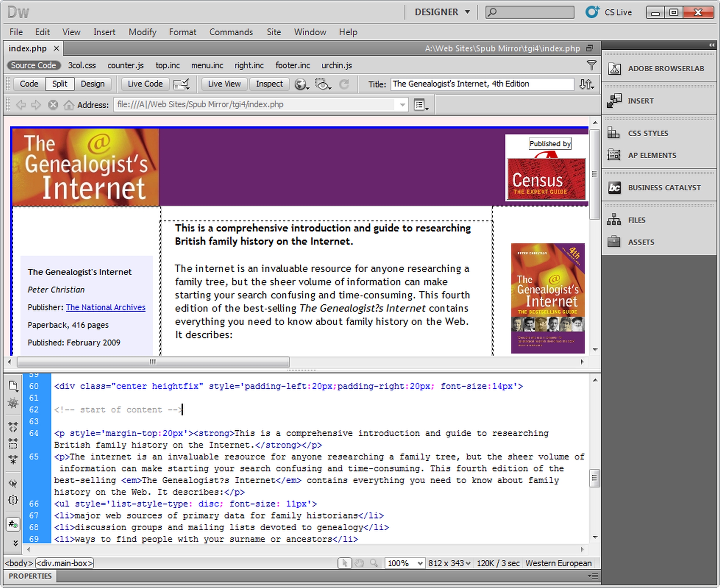Open the CSS Styles panel icon
This screenshot has width=720, height=588.
coord(614,133)
